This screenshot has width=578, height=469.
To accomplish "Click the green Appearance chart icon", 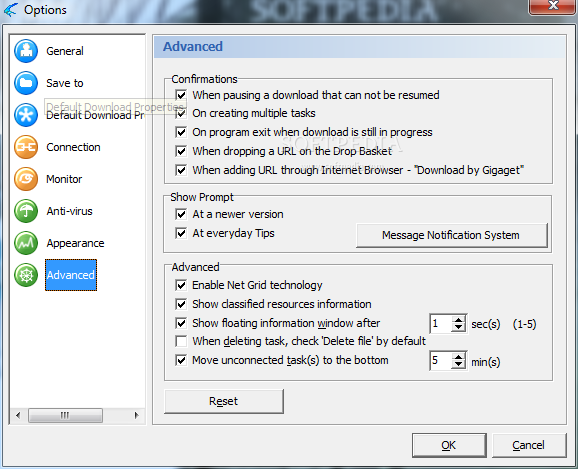I will click(26, 243).
